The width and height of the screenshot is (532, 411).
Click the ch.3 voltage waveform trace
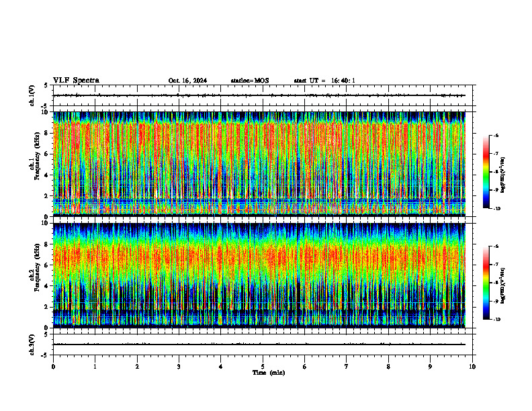coord(259,345)
